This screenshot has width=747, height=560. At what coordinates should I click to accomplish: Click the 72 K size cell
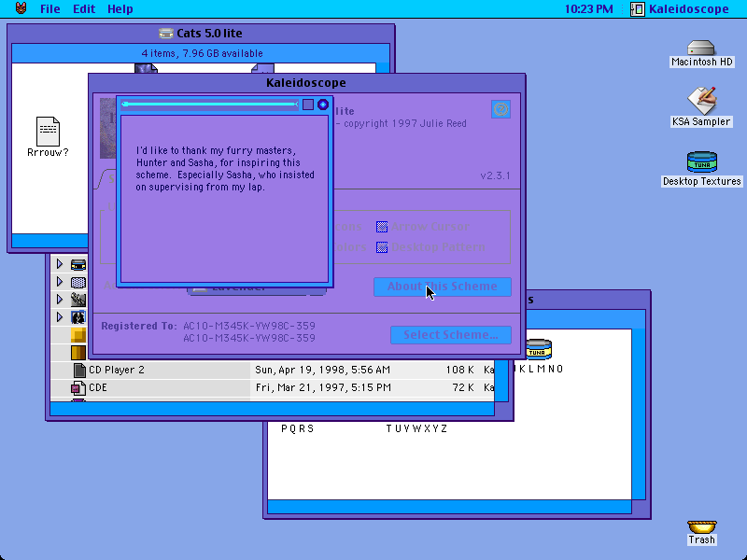click(463, 388)
